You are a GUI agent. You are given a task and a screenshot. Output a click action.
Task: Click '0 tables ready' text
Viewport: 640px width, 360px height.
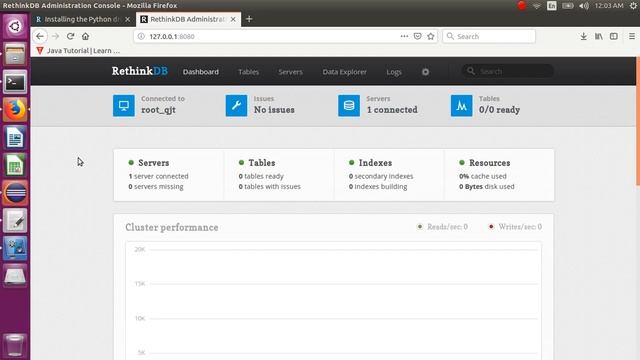tap(261, 176)
